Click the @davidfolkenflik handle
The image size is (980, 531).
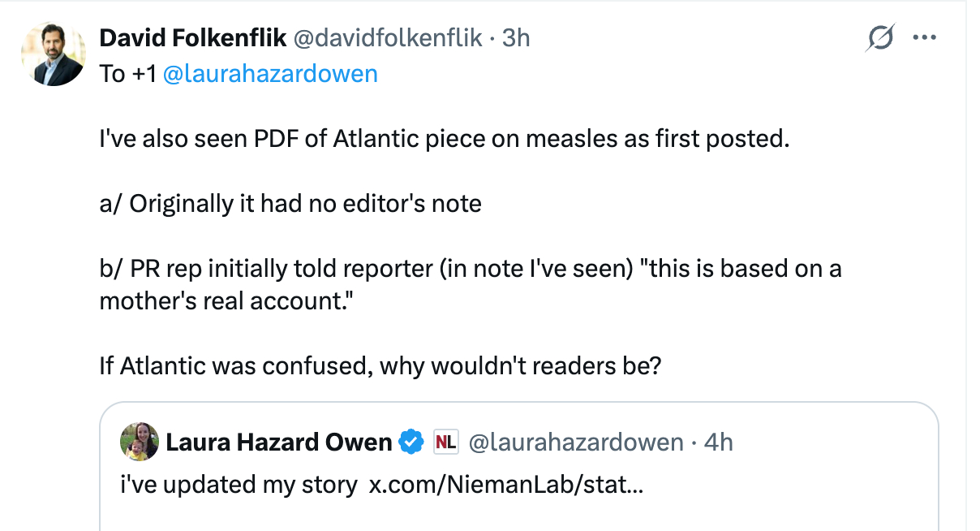point(387,37)
